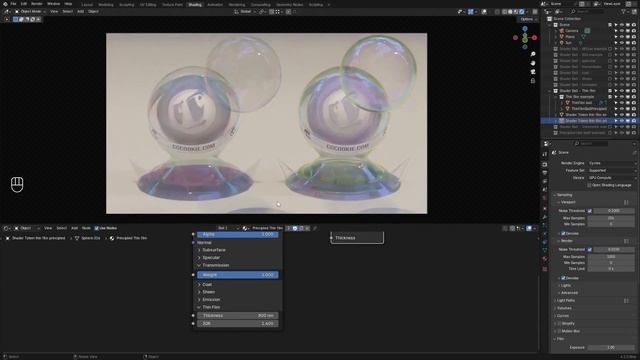Open the viewport Options dropdown
Screen dimensions: 640x360
(527, 19)
